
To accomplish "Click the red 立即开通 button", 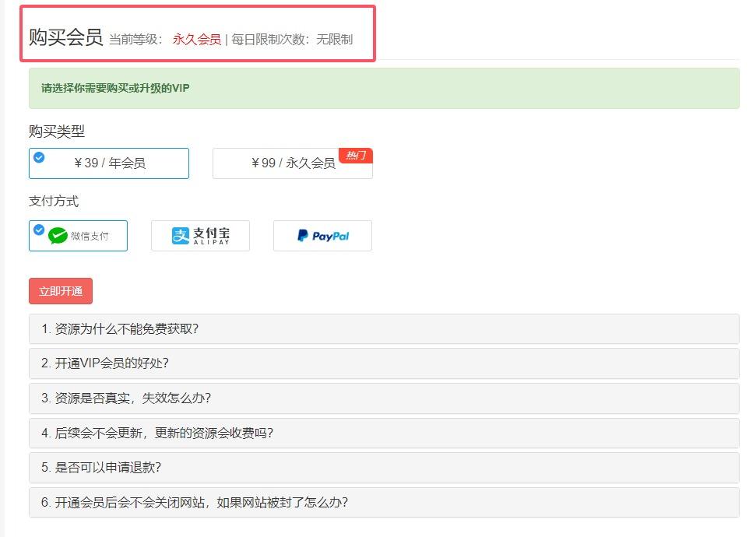I will (61, 291).
